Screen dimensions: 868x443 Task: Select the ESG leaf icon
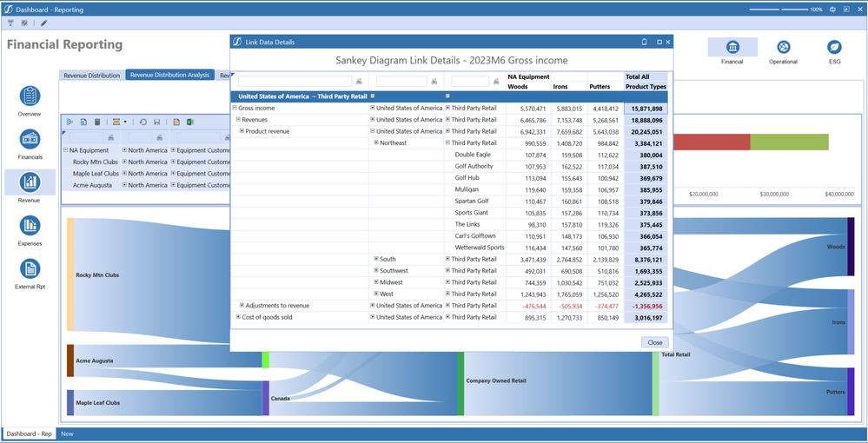[834, 47]
